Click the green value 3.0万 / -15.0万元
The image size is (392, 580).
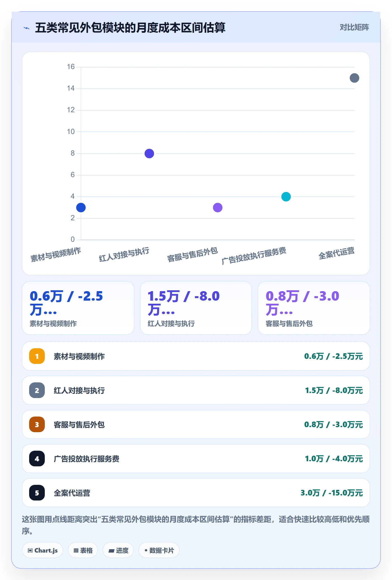pos(332,493)
